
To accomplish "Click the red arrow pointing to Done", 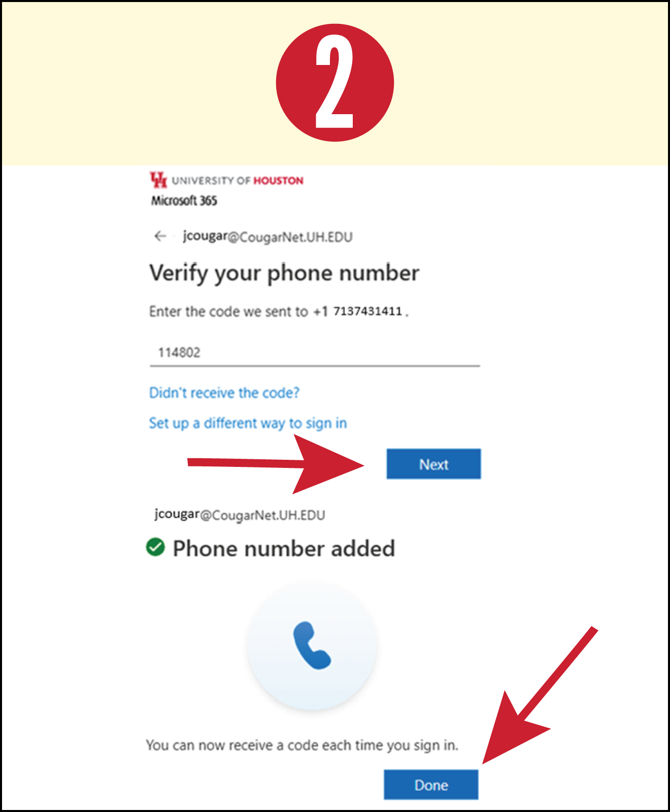I will click(x=540, y=695).
